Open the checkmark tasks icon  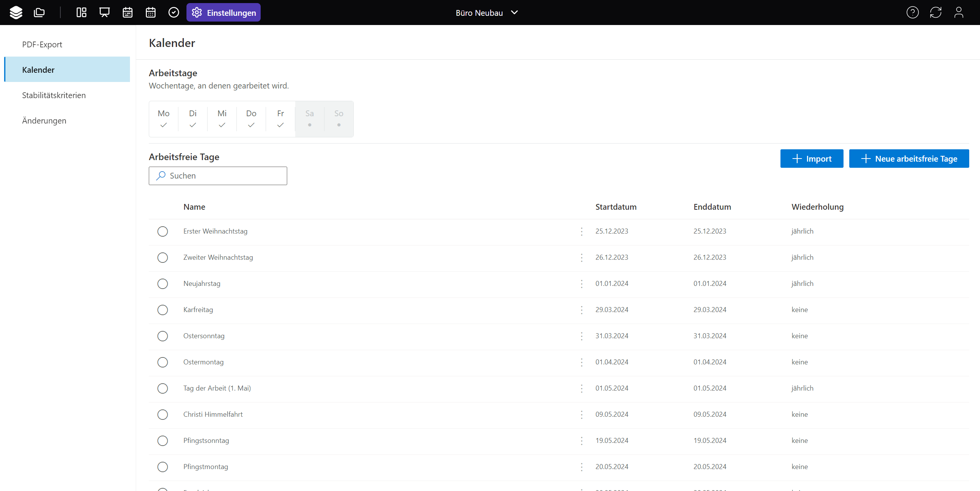[174, 13]
